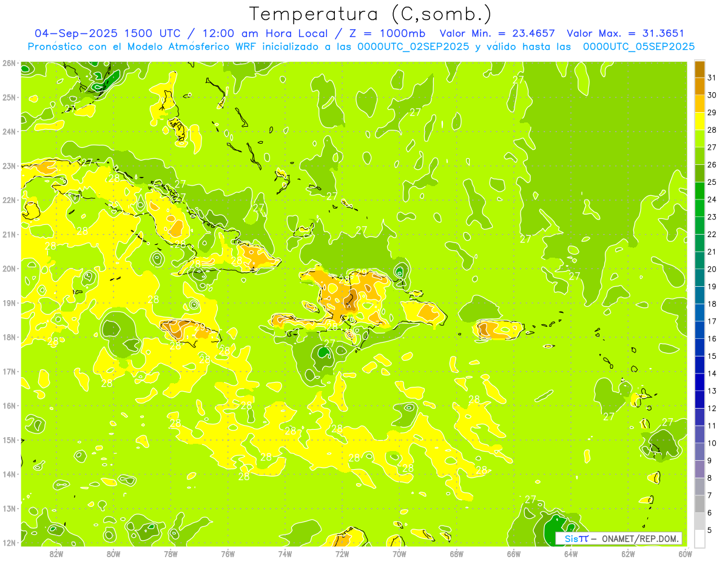Select the yellow swatch between 28 and 29
The width and height of the screenshot is (728, 562).
pyautogui.click(x=700, y=121)
